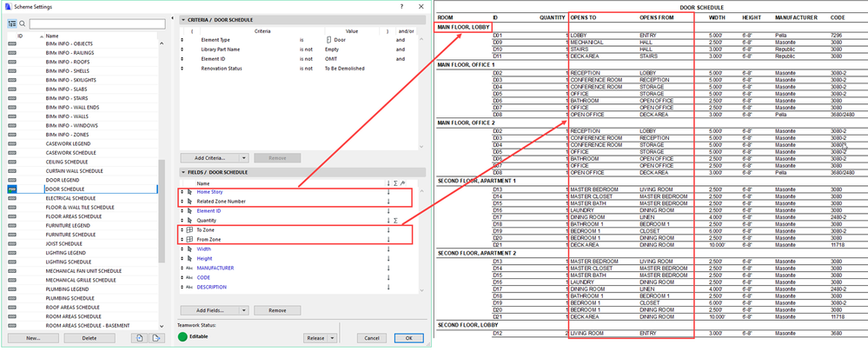Select FURNITURE SCHEDULE in scheme list

click(70, 235)
